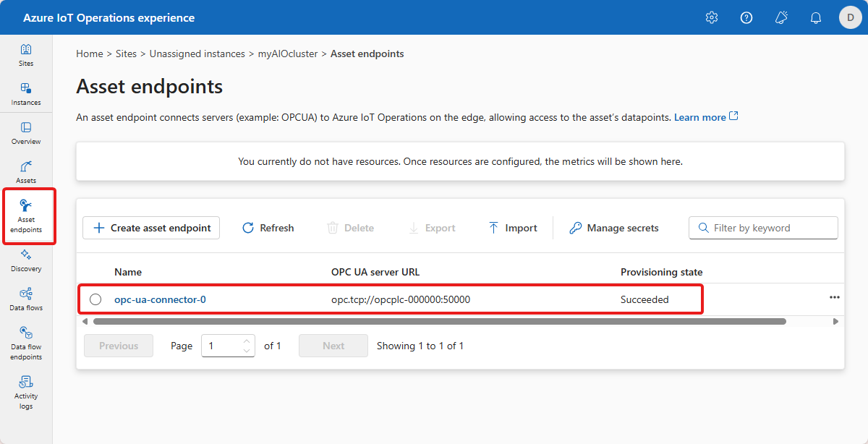The height and width of the screenshot is (444, 868).
Task: Open Overview in the sidebar
Action: pos(26,133)
